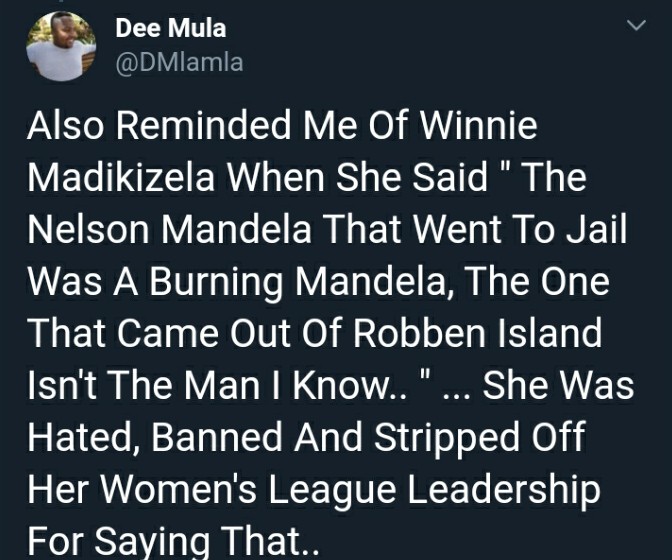This screenshot has height=560, width=672.
Task: Click the line "Hated, Banned And Stripped Off"
Action: click(306, 437)
